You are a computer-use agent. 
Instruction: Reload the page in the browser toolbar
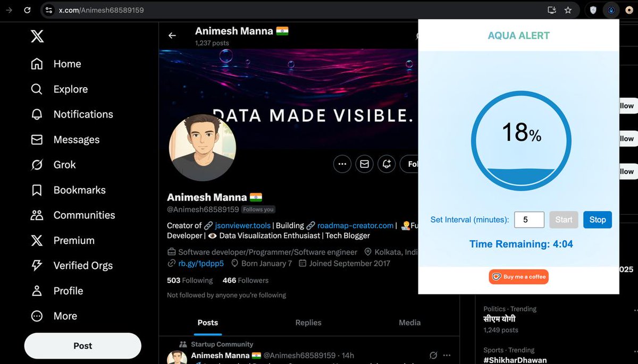27,10
